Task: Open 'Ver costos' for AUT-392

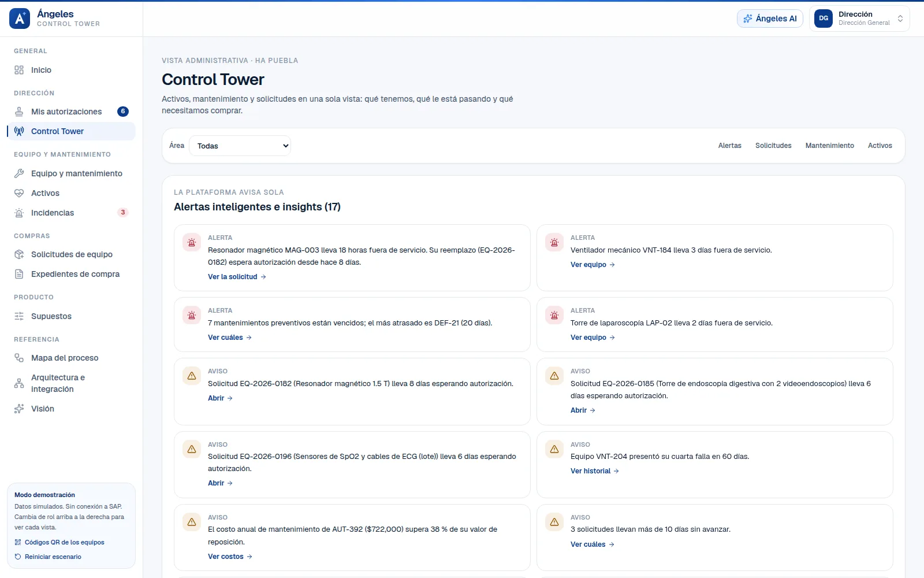Action: coord(230,557)
